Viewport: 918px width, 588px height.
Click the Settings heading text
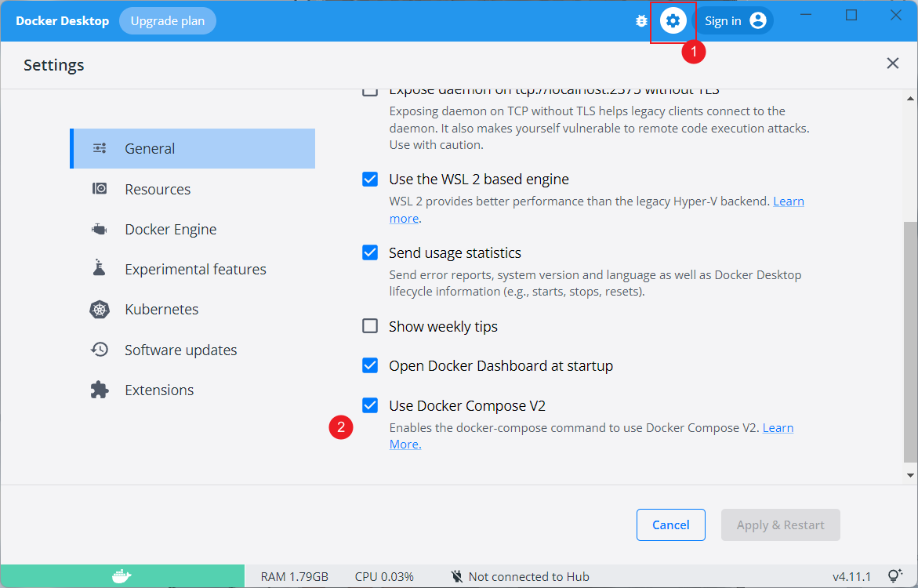[x=54, y=65]
